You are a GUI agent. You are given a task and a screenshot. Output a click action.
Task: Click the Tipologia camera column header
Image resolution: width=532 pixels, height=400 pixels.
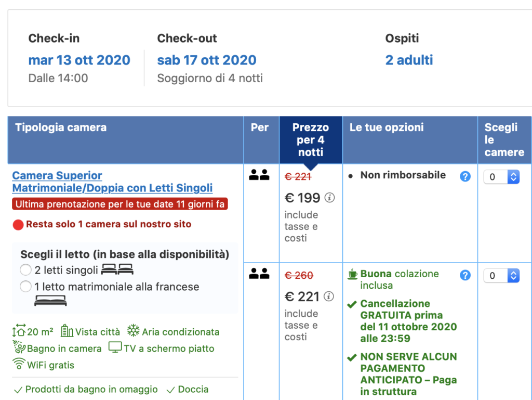(x=61, y=127)
